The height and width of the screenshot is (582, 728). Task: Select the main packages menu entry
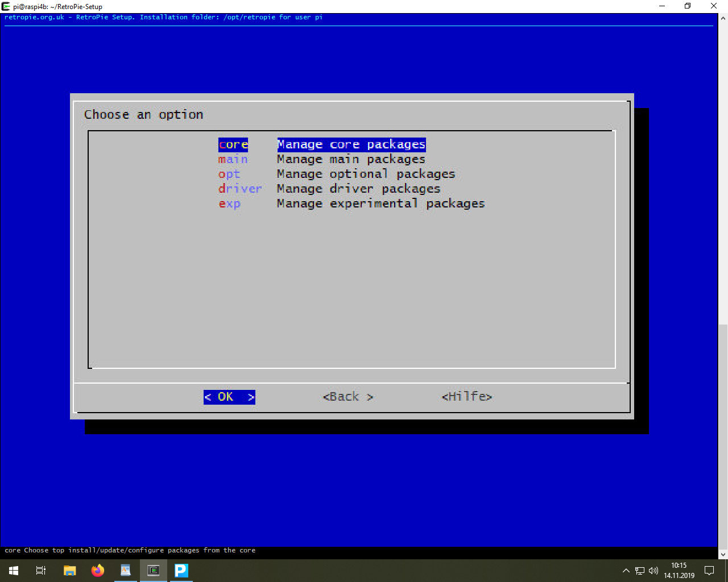click(322, 159)
